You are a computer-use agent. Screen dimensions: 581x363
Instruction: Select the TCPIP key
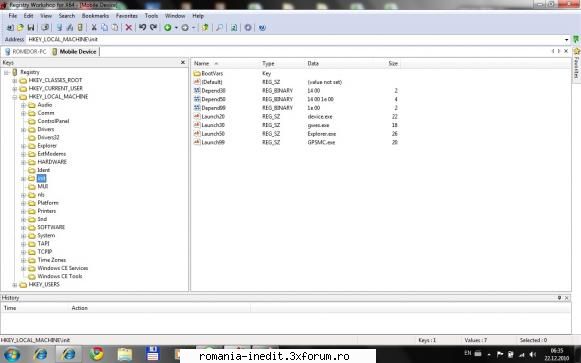pyautogui.click(x=44, y=252)
